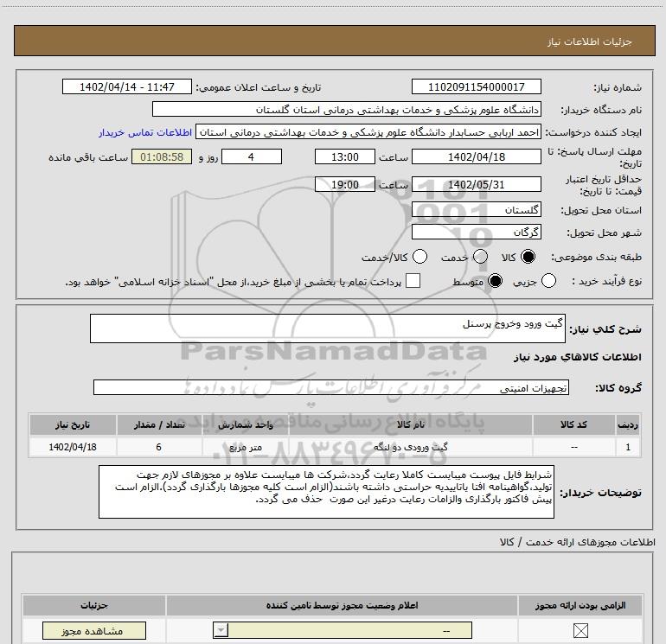Click unit cell متر مربع
Image resolution: width=666 pixels, height=644 pixels.
coord(245,447)
